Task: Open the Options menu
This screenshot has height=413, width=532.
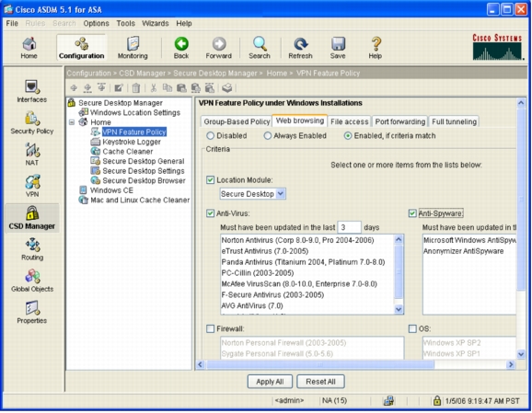Action: pos(96,23)
